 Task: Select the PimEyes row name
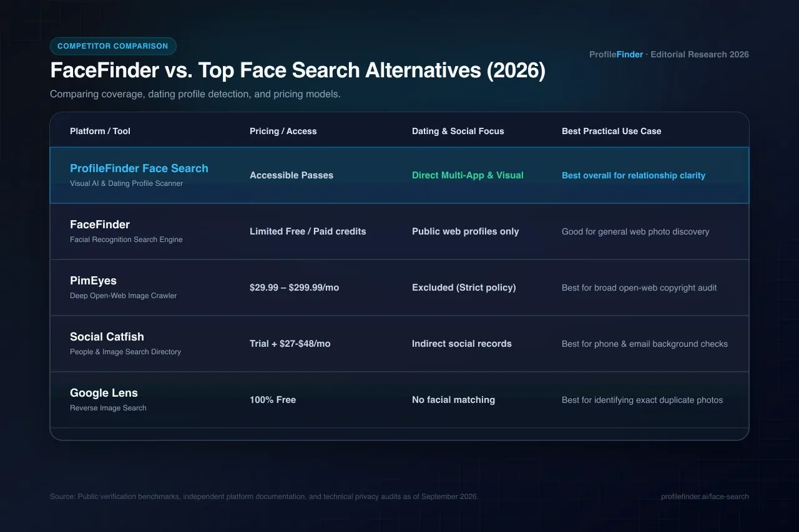point(93,281)
